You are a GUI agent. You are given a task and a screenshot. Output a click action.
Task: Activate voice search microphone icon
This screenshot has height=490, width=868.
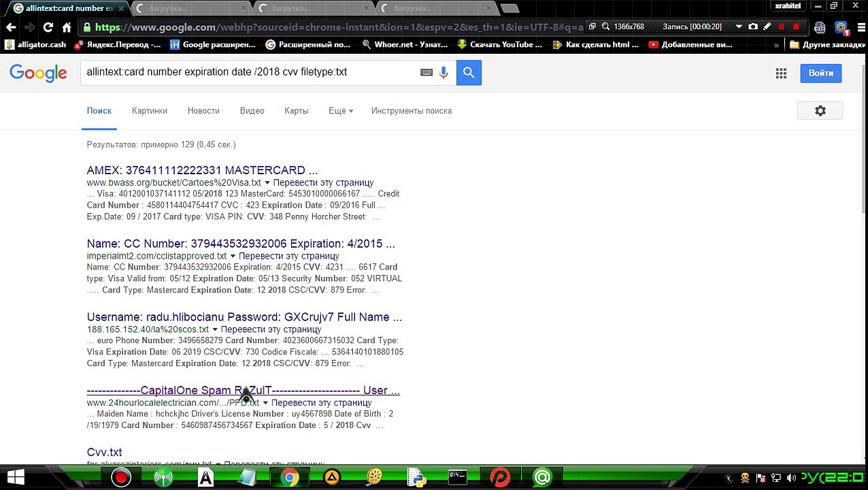point(444,73)
